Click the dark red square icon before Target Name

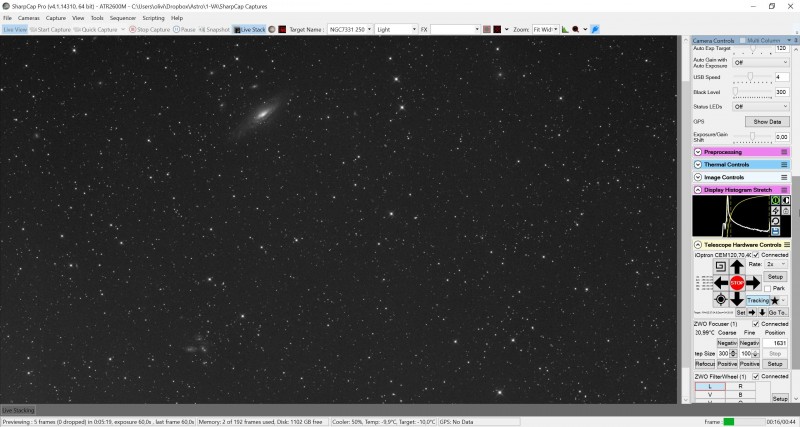click(282, 30)
